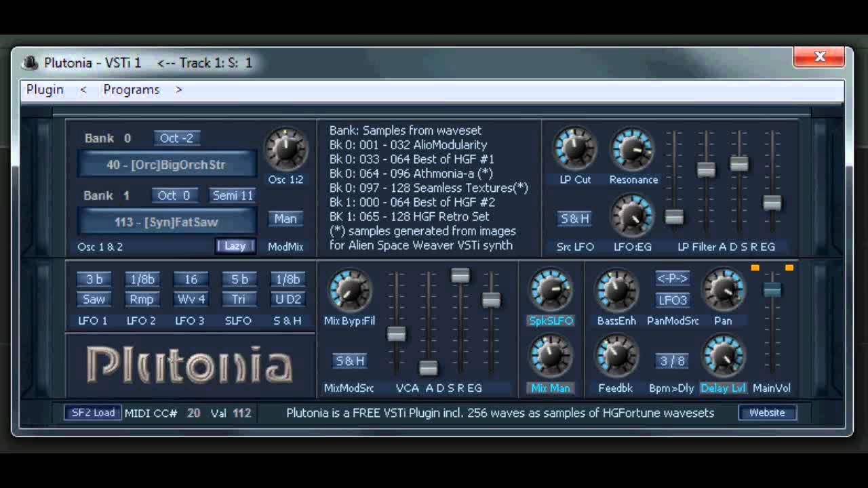Click the Mix Byp:Fil knob
This screenshot has width=868, height=488.
pos(349,290)
